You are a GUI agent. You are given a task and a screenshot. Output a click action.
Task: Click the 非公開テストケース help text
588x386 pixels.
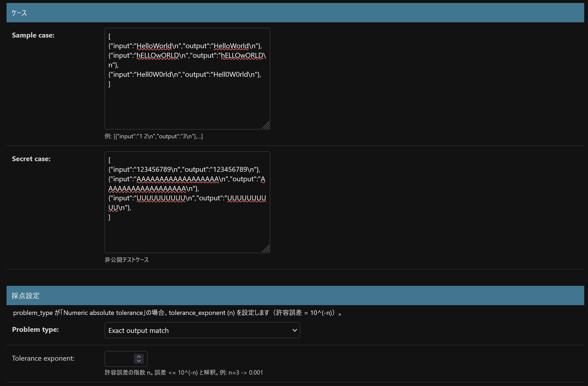tap(127, 260)
